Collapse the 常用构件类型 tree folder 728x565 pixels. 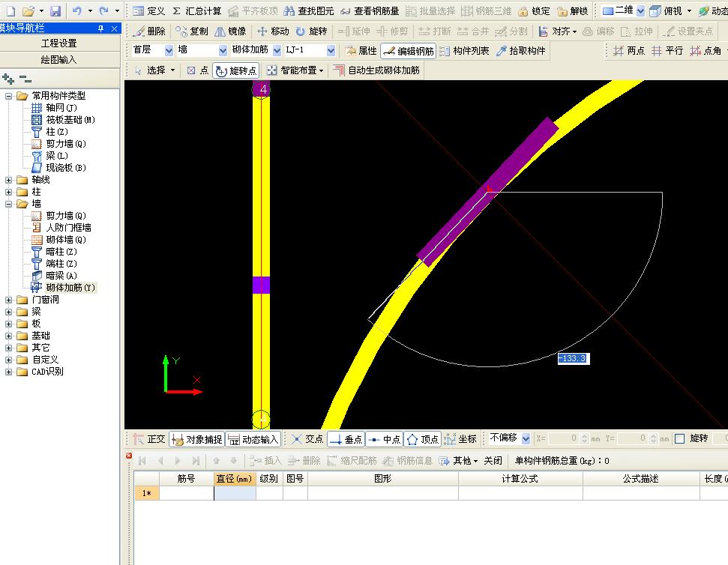pyautogui.click(x=8, y=96)
